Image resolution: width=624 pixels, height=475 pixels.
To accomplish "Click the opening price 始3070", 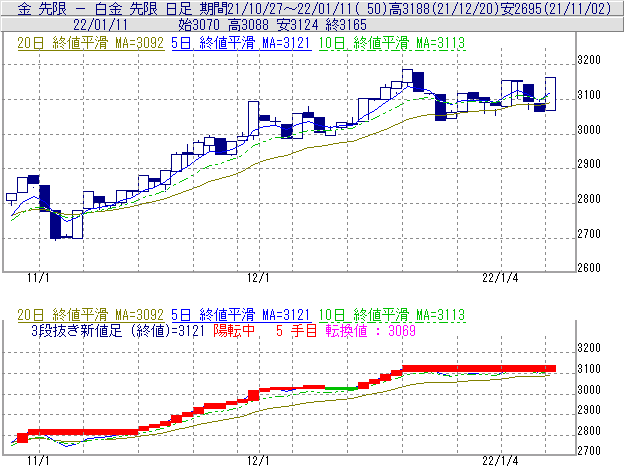I will (202, 22).
